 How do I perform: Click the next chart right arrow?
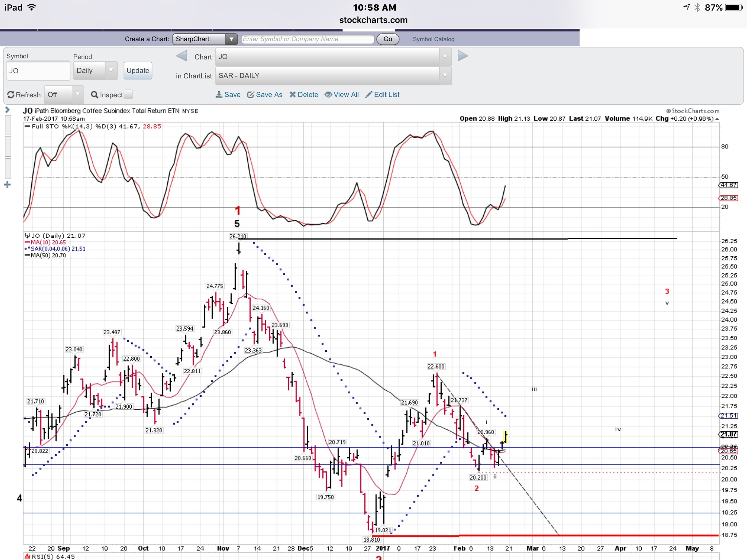tap(462, 56)
